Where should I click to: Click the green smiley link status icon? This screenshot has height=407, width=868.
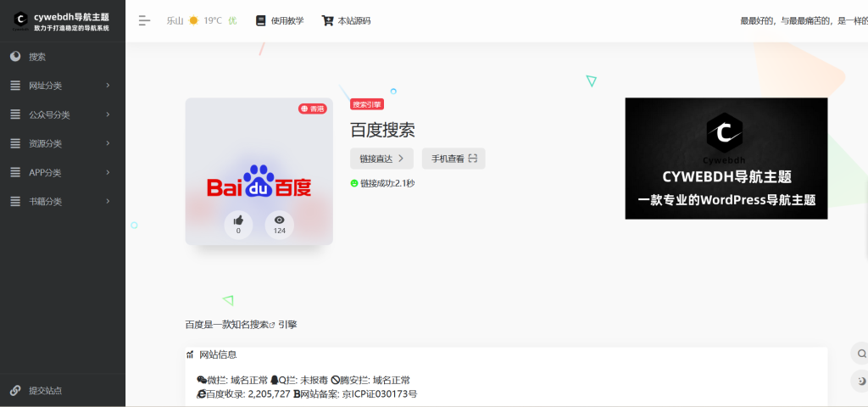point(354,183)
